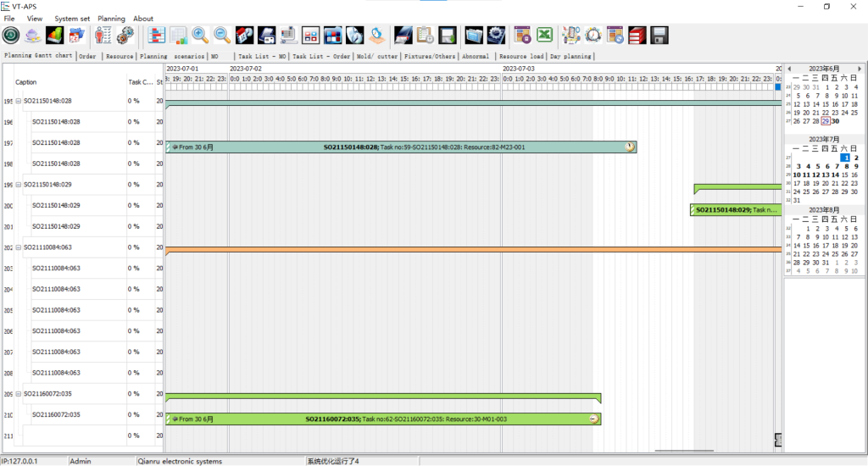Open the Task List - MO tab
The height and width of the screenshot is (466, 868).
click(x=261, y=57)
